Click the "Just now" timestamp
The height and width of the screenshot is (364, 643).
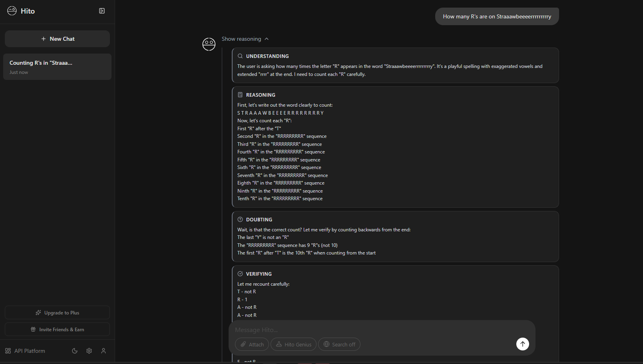point(19,72)
